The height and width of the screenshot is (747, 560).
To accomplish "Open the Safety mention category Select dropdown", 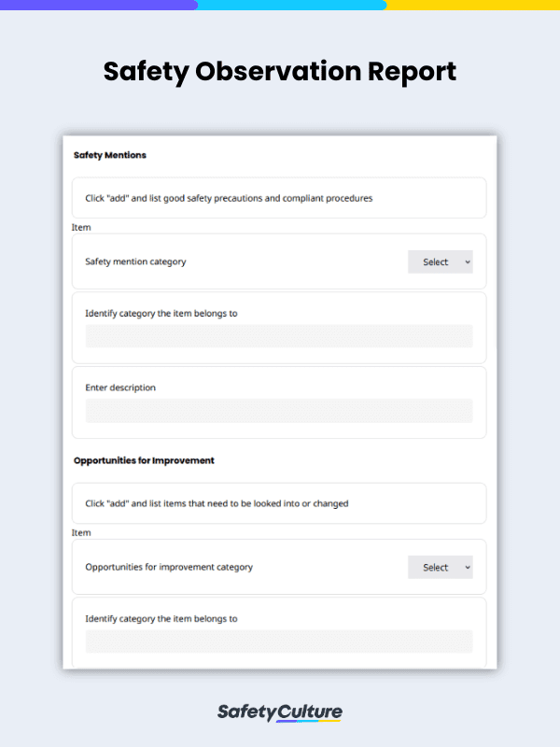I will click(x=440, y=261).
